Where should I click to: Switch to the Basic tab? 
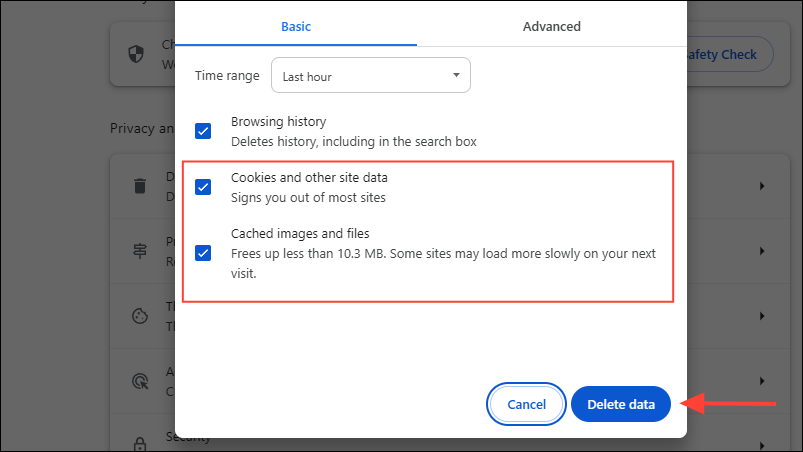(296, 27)
